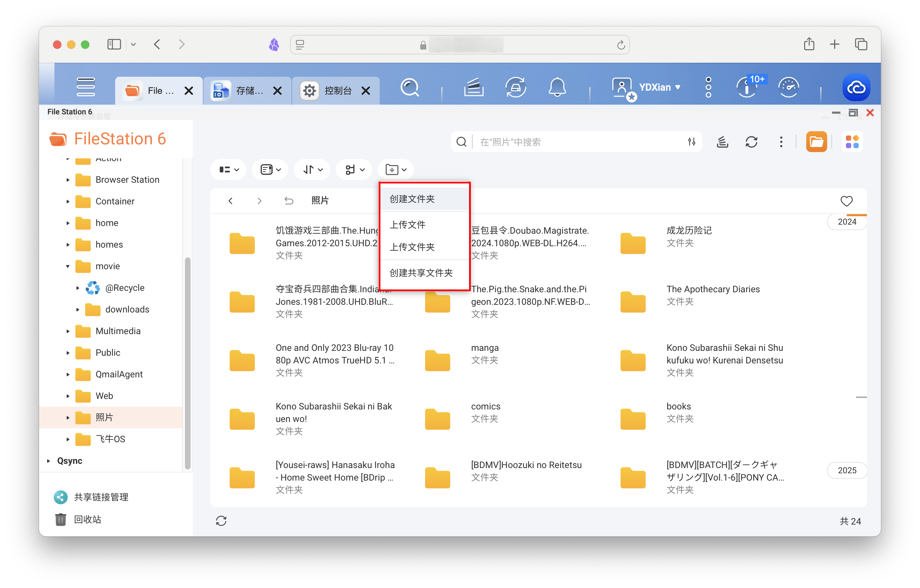Open the external devices icon in top bar
920x588 pixels.
point(515,88)
